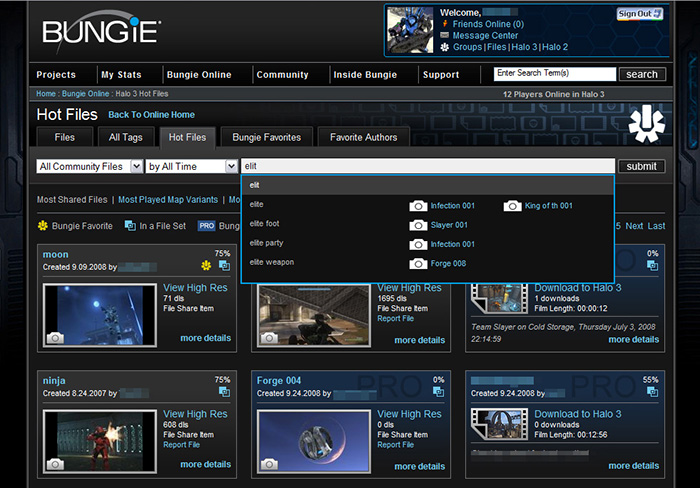Click the camera icon beside King of th 001
This screenshot has height=488, width=700.
[x=512, y=206]
